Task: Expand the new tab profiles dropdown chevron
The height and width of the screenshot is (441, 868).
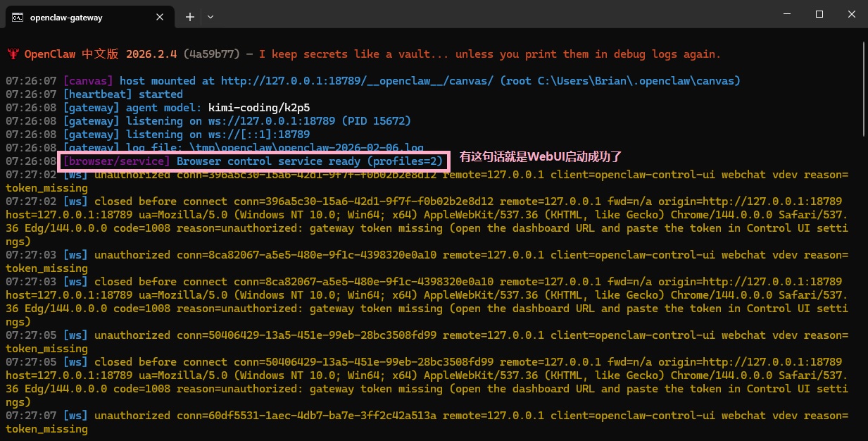Action: (x=210, y=17)
